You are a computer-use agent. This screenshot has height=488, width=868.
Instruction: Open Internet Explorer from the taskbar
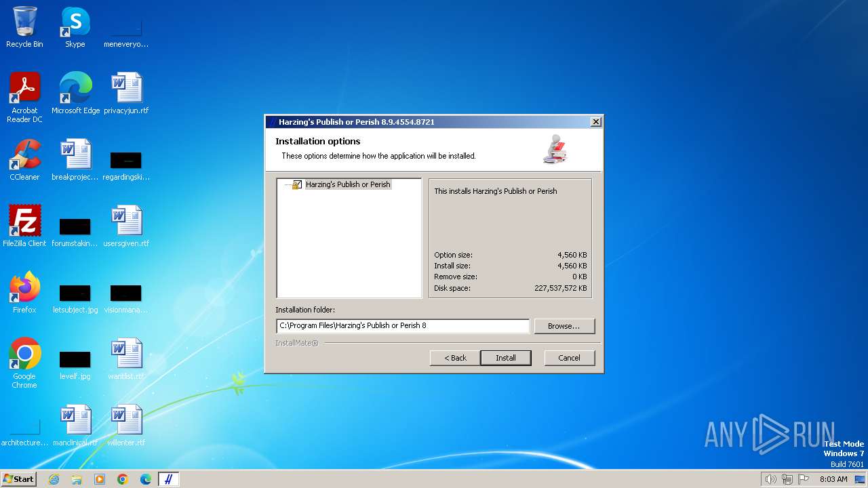pyautogui.click(x=54, y=479)
